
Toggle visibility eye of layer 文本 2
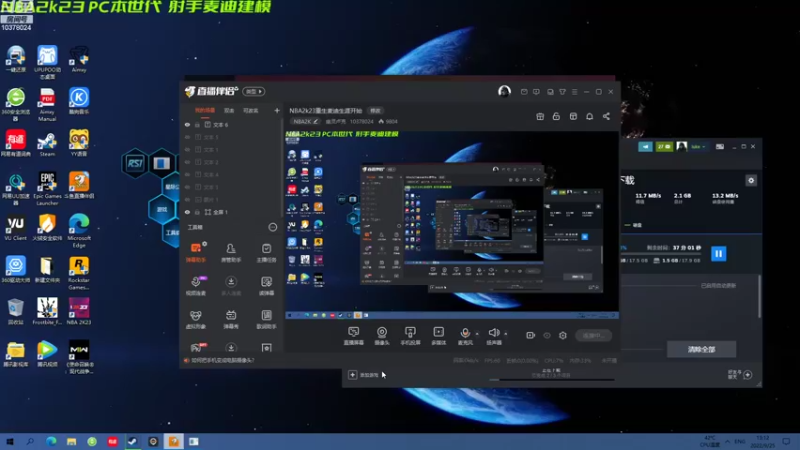[x=187, y=162]
